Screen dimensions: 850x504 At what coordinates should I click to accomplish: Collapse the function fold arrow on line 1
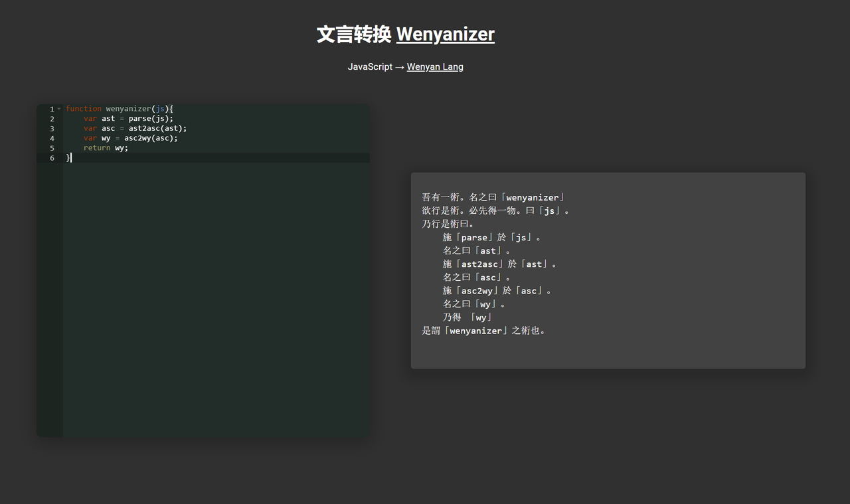(x=59, y=109)
